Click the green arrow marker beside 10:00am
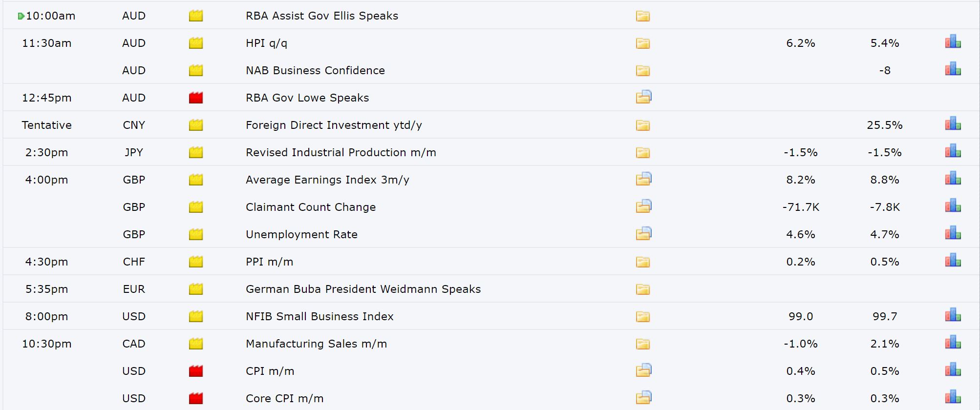Viewport: 980px width, 410px height. (21, 16)
